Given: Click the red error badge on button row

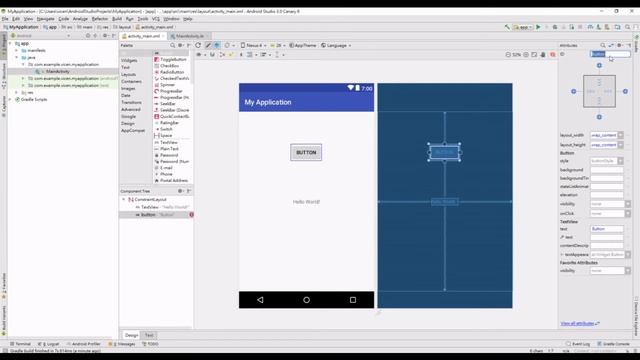Looking at the screenshot, I should pyautogui.click(x=191, y=215).
